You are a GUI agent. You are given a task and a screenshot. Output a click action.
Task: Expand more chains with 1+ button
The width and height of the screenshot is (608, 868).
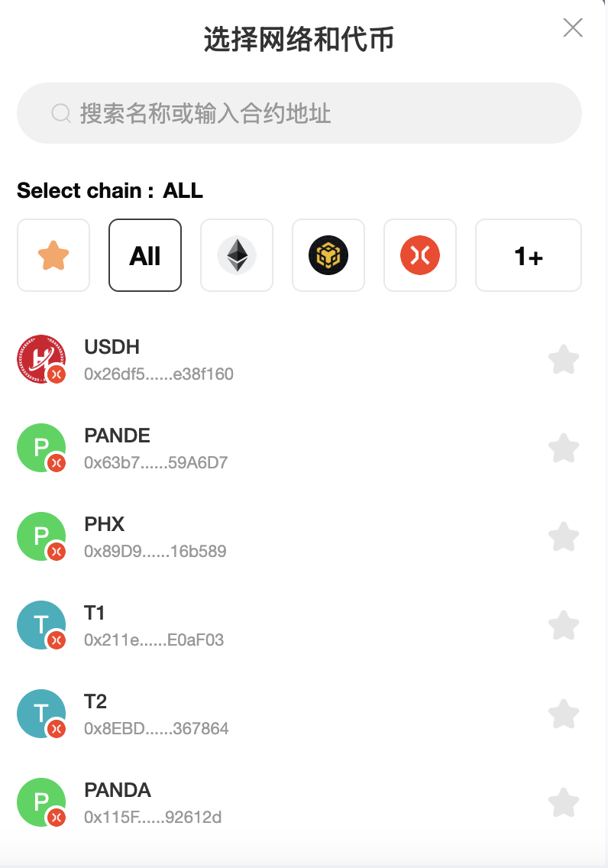coord(529,255)
